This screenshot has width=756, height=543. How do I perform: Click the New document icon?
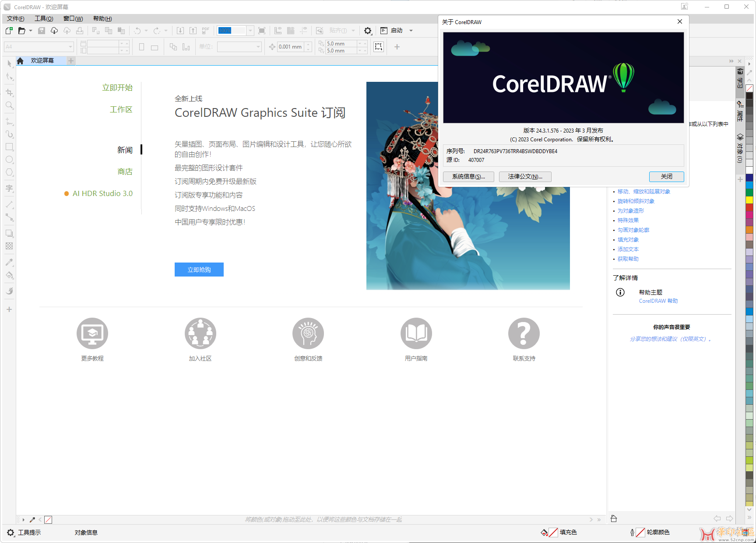click(x=9, y=31)
